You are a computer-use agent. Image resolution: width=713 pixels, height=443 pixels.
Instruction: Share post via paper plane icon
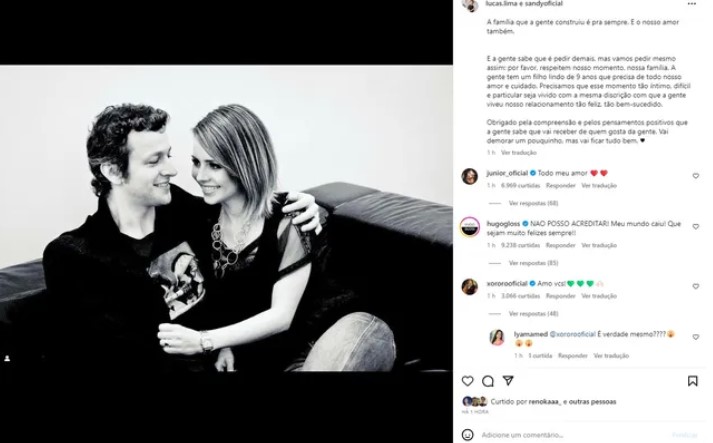508,380
